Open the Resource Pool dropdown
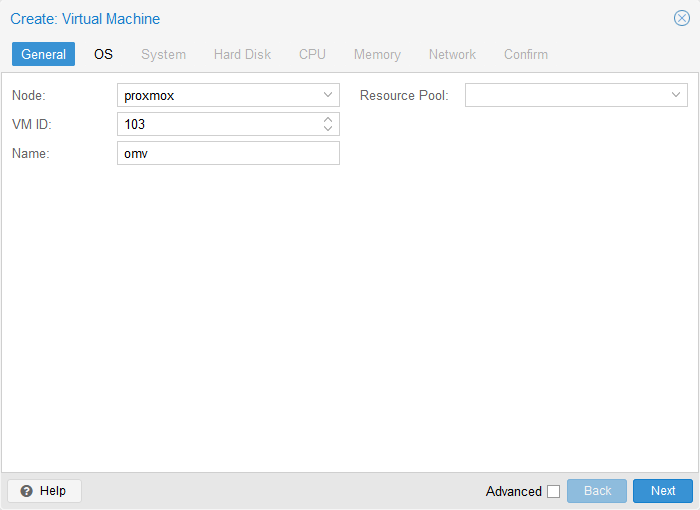 pos(676,95)
